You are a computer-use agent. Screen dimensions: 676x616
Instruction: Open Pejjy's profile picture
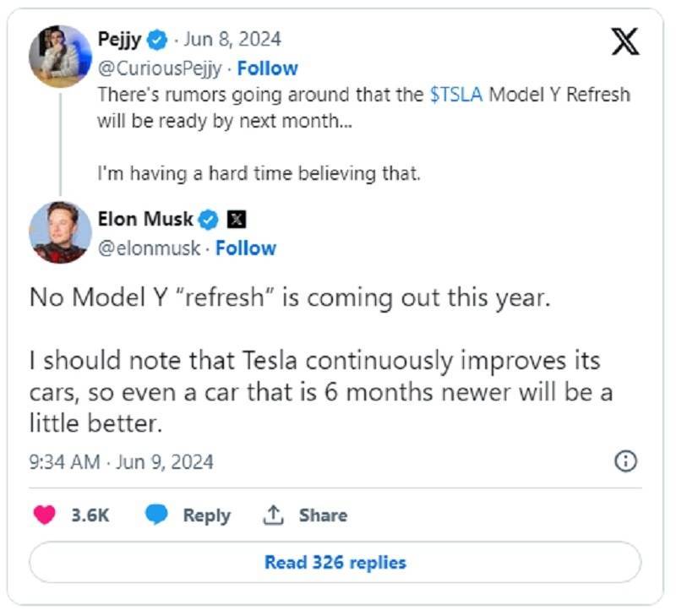[59, 56]
